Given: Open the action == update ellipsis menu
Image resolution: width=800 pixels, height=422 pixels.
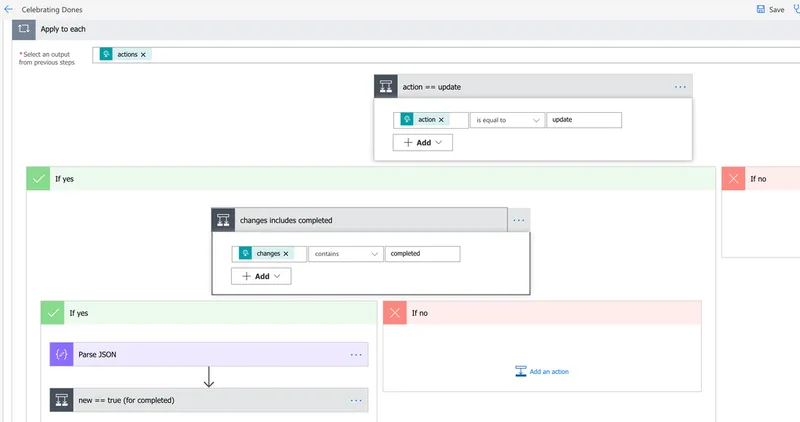Looking at the screenshot, I should (x=680, y=87).
